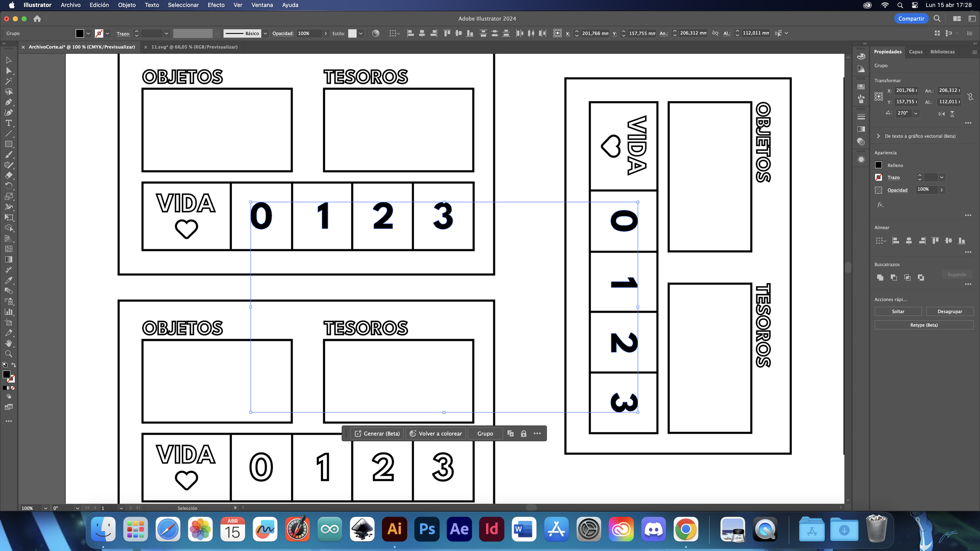Open the search icon beside Compartir
This screenshot has width=980, height=551.
tap(937, 19)
